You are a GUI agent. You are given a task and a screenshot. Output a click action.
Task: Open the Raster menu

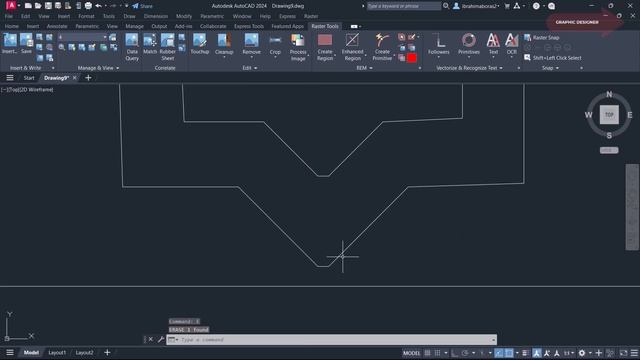tap(311, 16)
